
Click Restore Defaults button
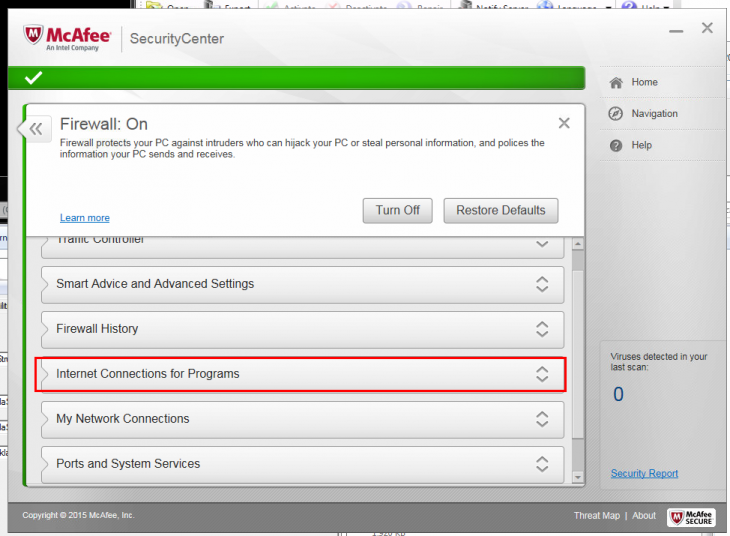(x=500, y=210)
